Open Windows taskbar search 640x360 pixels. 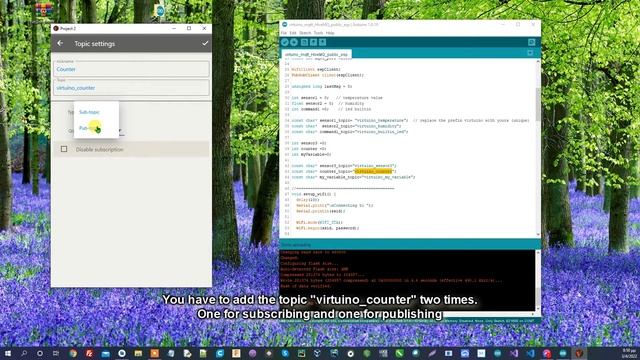point(24,353)
